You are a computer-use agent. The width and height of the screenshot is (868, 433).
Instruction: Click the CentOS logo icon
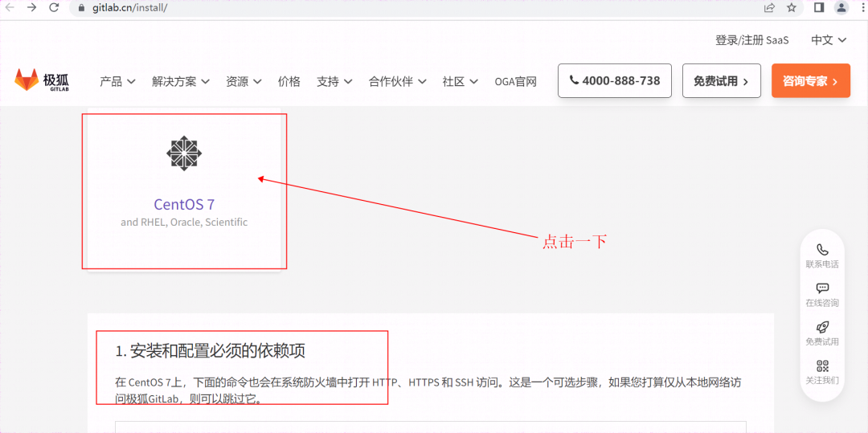click(x=184, y=152)
